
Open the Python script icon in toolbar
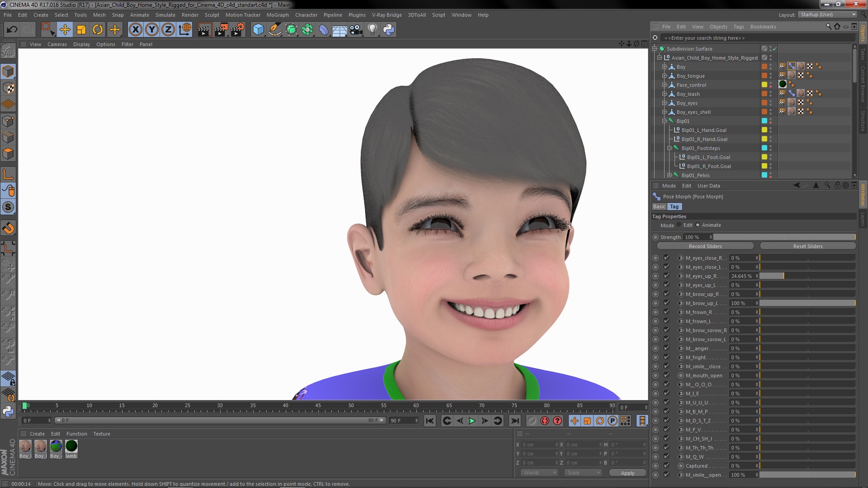point(389,30)
